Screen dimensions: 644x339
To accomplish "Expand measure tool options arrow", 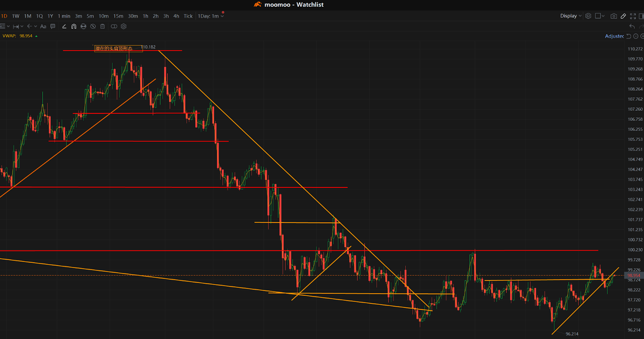I will [x=22, y=27].
